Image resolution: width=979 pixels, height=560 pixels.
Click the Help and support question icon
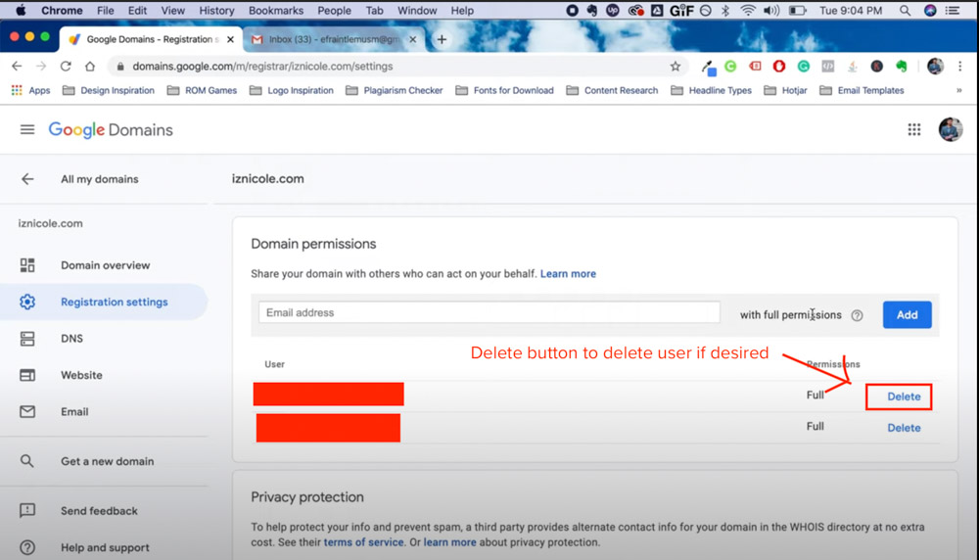tap(26, 547)
